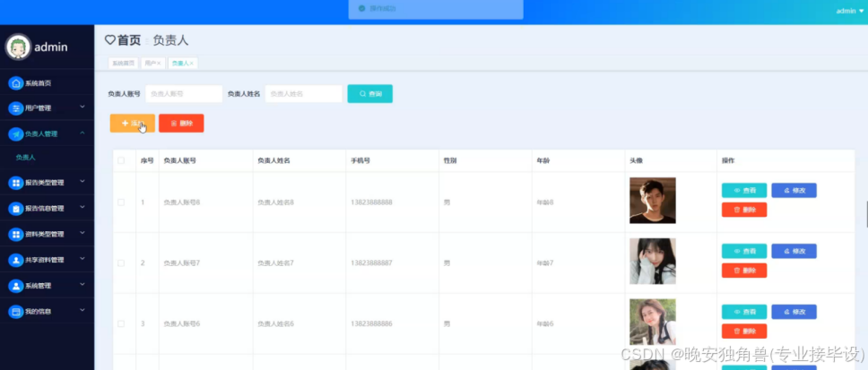Go to 系统首页 in the sidebar
The width and height of the screenshot is (868, 370).
coord(39,83)
